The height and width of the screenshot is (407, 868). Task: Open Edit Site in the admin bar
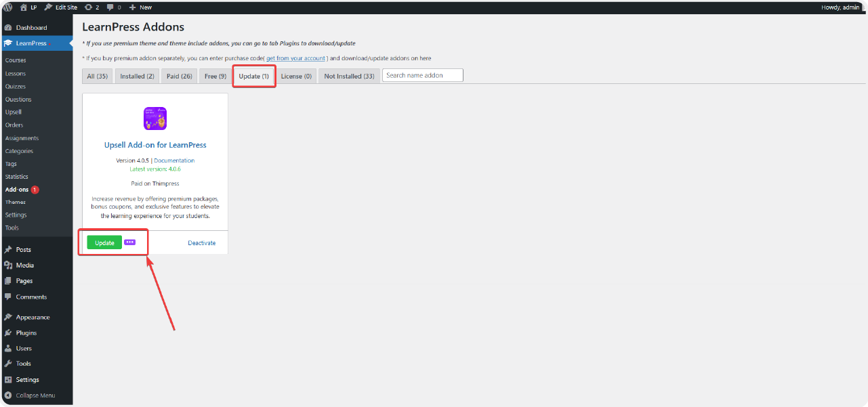pos(60,7)
